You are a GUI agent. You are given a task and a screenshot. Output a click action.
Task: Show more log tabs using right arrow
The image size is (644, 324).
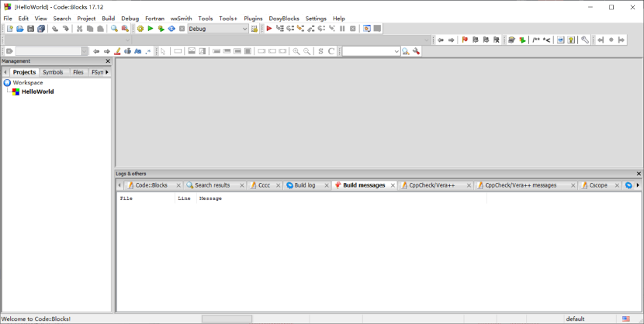click(638, 185)
